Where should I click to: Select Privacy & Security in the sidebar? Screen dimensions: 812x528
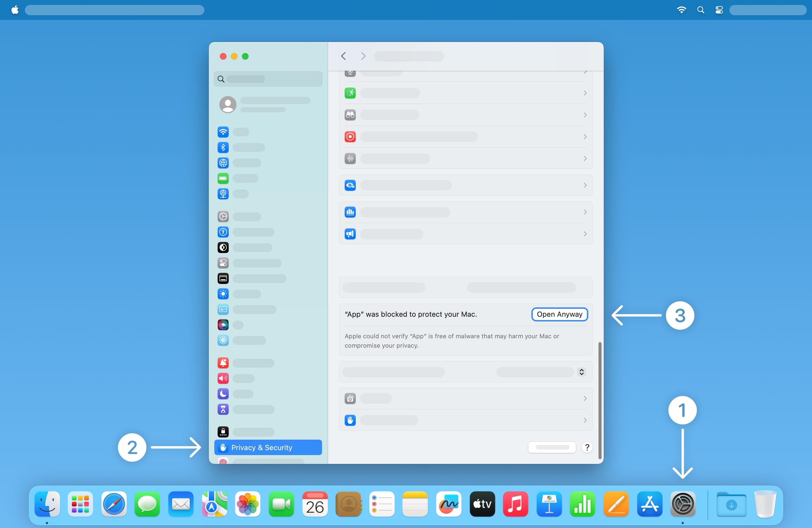[x=268, y=447]
